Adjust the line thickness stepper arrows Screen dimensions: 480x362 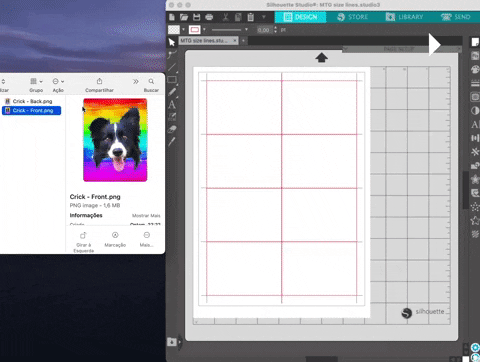(x=275, y=30)
